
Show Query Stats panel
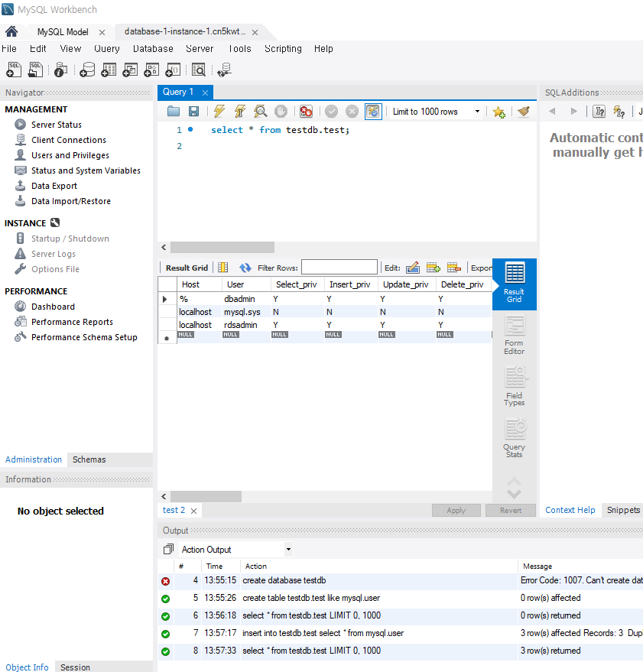click(515, 438)
